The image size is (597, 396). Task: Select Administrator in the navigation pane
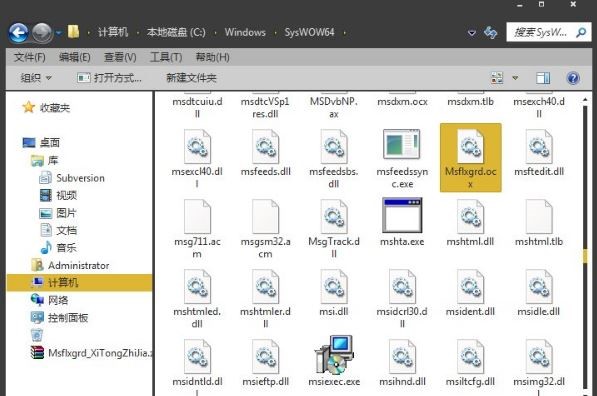pos(78,265)
